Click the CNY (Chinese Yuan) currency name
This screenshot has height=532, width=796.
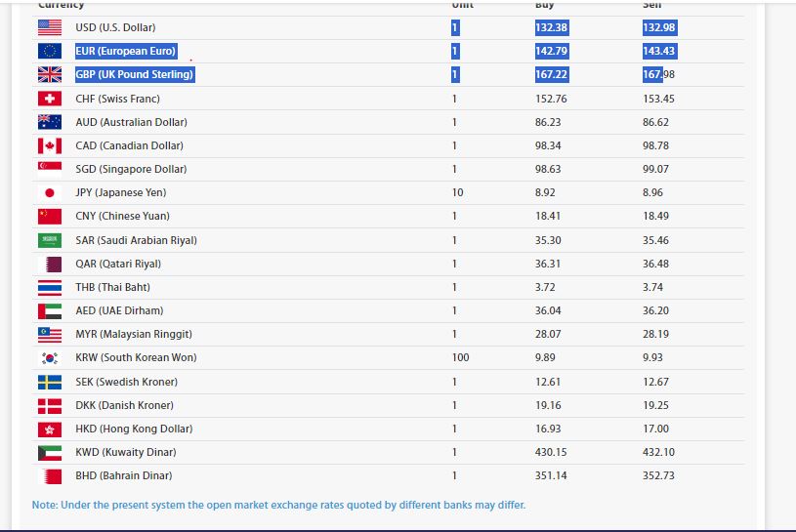(122, 216)
